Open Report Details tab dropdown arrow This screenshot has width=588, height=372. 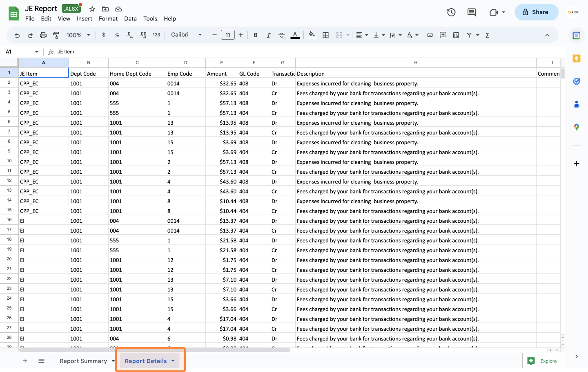coord(173,361)
